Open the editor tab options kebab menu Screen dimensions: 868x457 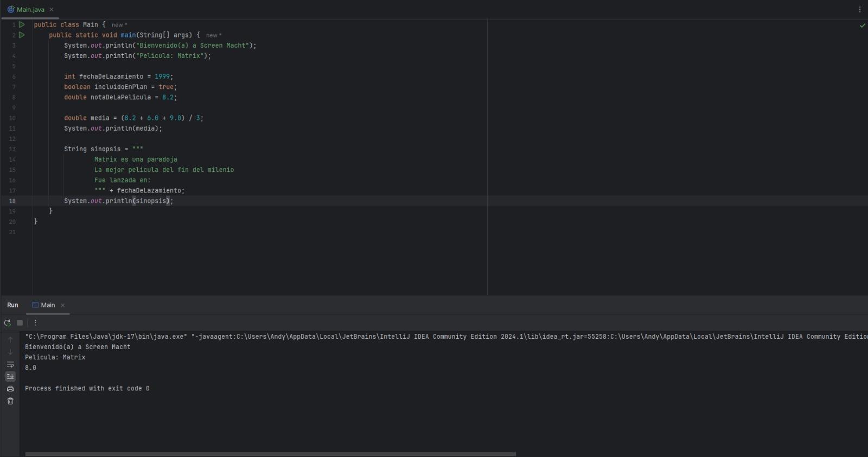point(860,9)
